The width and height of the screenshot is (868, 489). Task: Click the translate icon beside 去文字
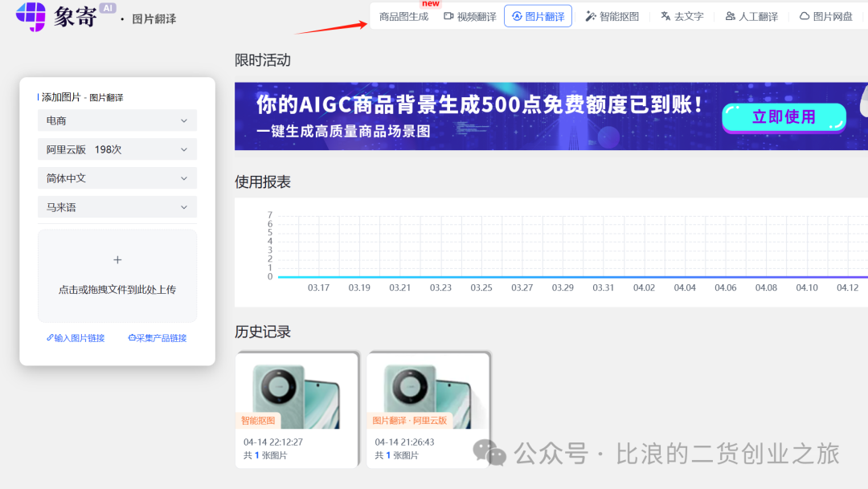coord(665,16)
